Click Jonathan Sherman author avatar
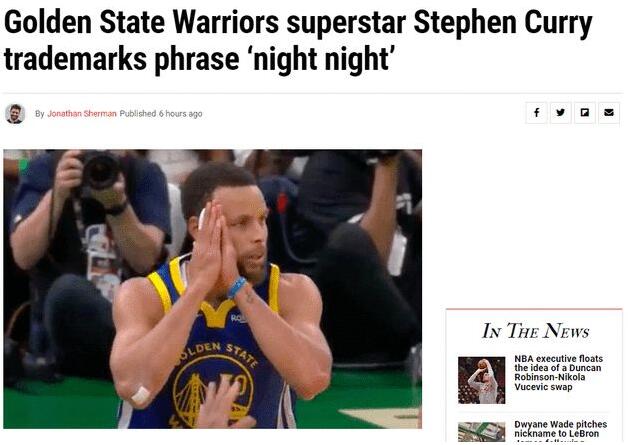 [15, 114]
